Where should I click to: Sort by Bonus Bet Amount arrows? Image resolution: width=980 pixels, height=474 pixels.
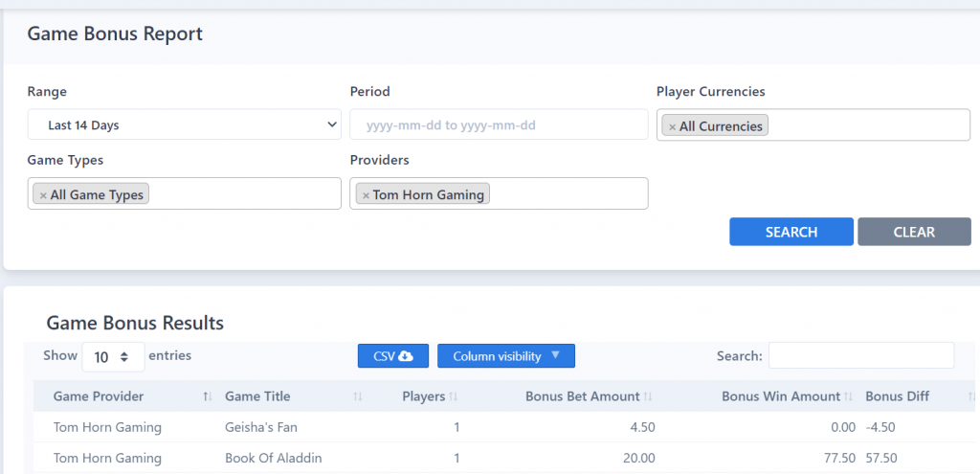click(x=648, y=396)
